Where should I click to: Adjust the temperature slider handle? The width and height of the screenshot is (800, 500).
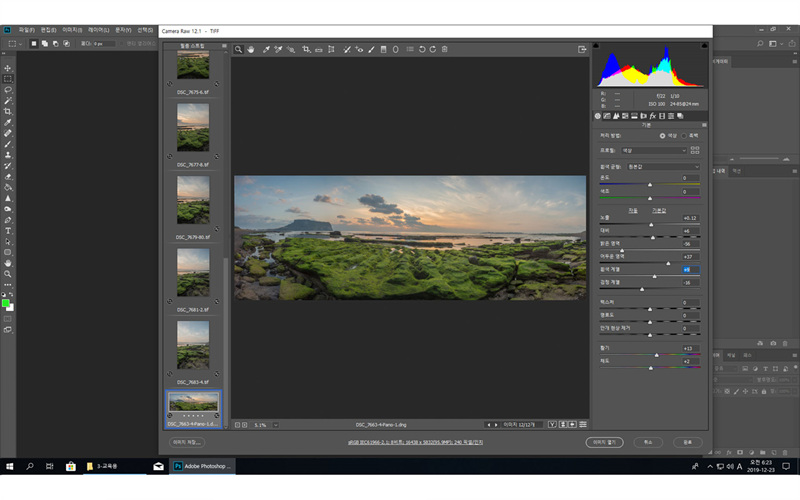click(x=649, y=185)
